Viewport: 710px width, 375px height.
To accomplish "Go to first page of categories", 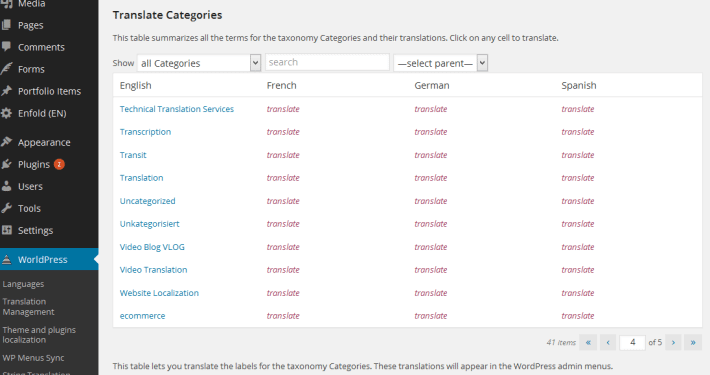I will [588, 342].
